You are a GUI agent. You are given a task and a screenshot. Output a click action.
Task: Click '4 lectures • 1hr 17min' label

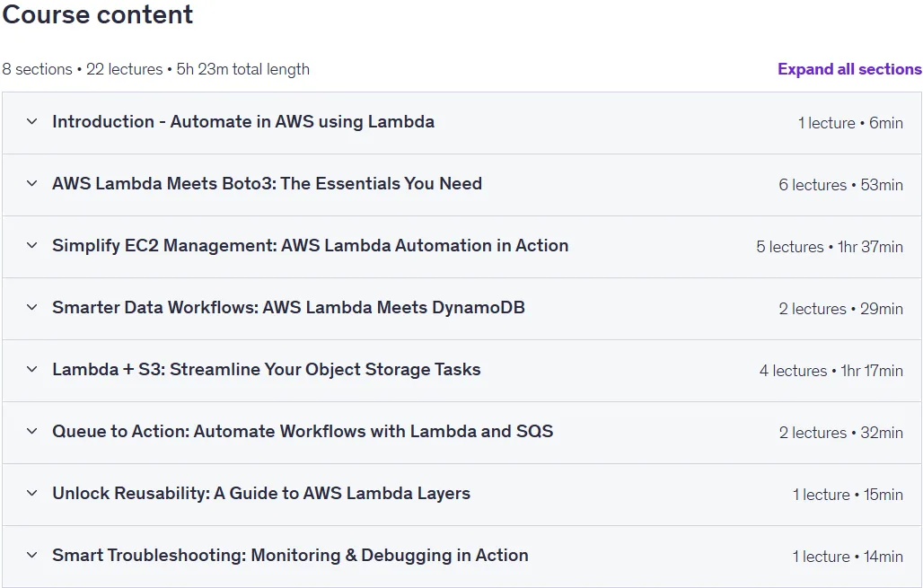tap(831, 371)
